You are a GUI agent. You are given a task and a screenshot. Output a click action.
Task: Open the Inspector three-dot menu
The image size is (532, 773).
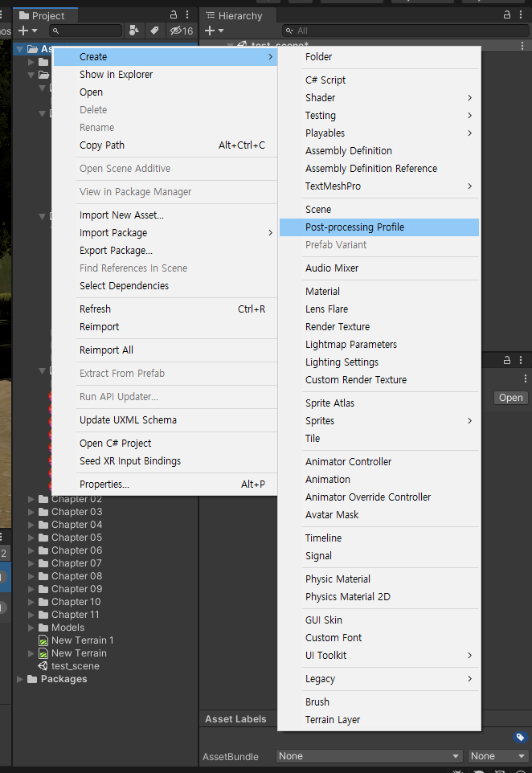521,360
